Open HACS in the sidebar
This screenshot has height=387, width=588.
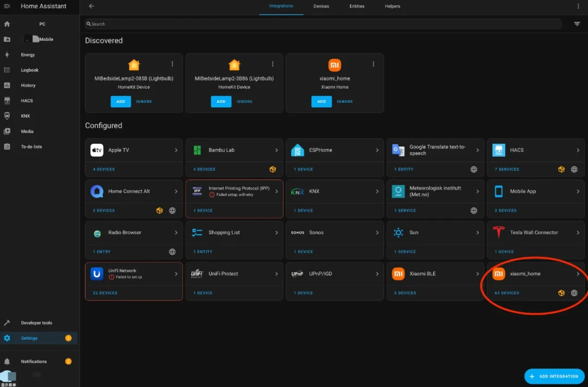(39, 101)
